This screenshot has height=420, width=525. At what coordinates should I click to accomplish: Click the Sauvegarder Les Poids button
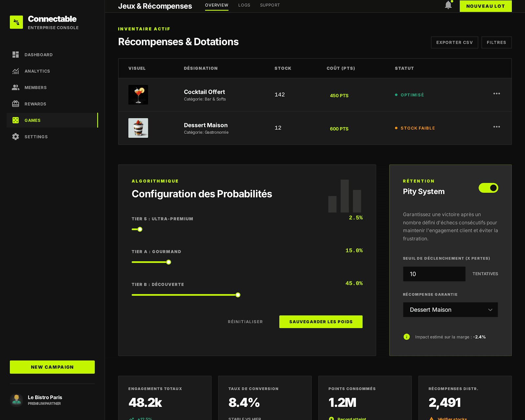tap(321, 322)
